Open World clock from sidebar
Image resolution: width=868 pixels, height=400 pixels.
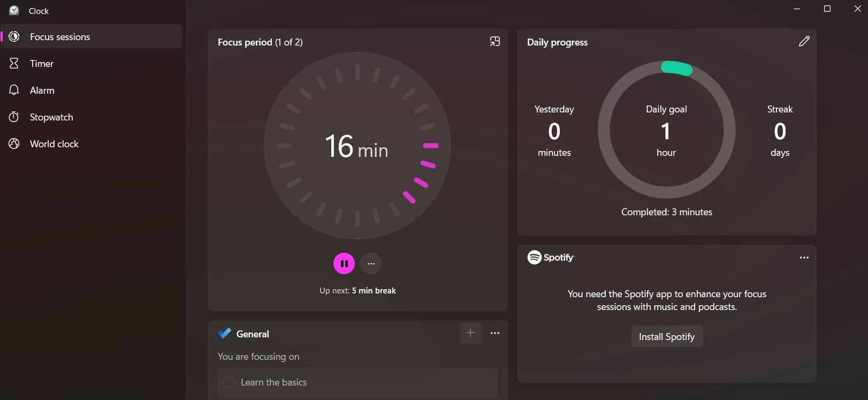54,144
